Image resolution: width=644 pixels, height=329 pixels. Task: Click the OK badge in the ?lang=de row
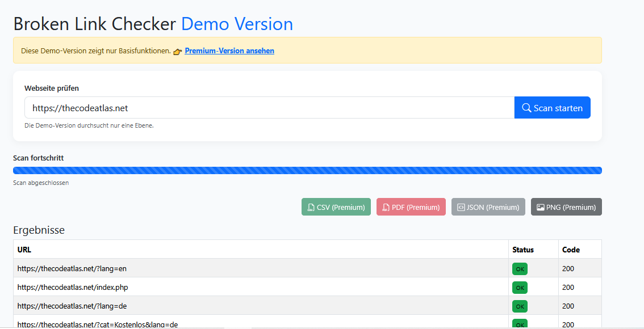point(520,306)
